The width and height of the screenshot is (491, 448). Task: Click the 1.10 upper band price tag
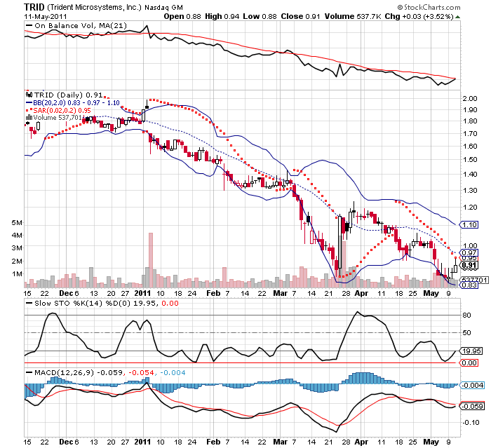click(469, 225)
